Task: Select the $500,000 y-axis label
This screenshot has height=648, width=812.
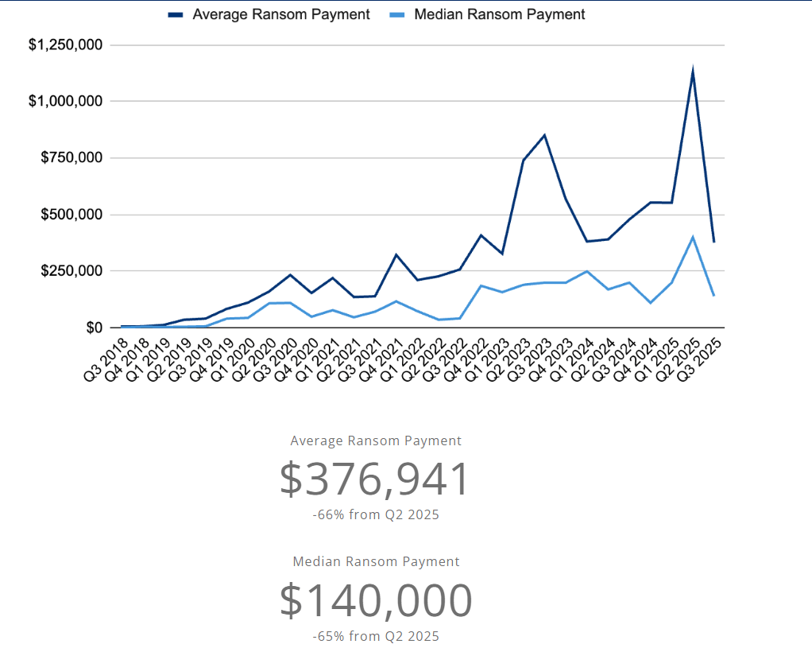Action: (x=72, y=215)
